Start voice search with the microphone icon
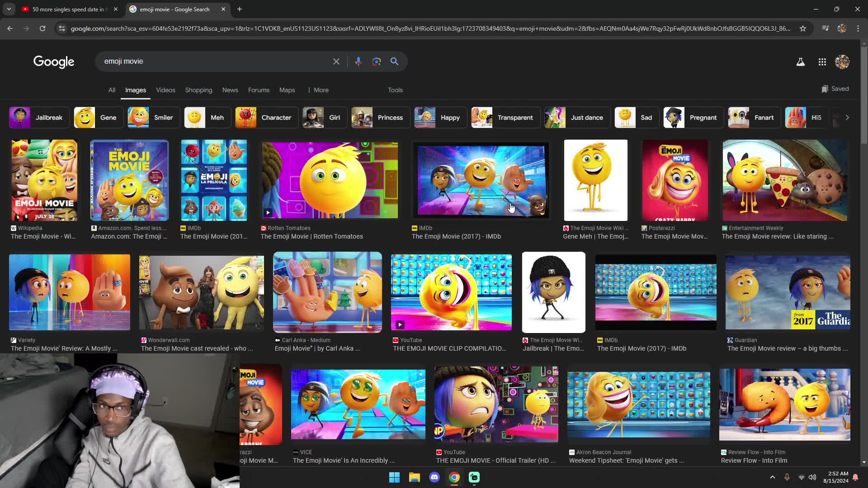The width and height of the screenshot is (868, 488). [358, 61]
